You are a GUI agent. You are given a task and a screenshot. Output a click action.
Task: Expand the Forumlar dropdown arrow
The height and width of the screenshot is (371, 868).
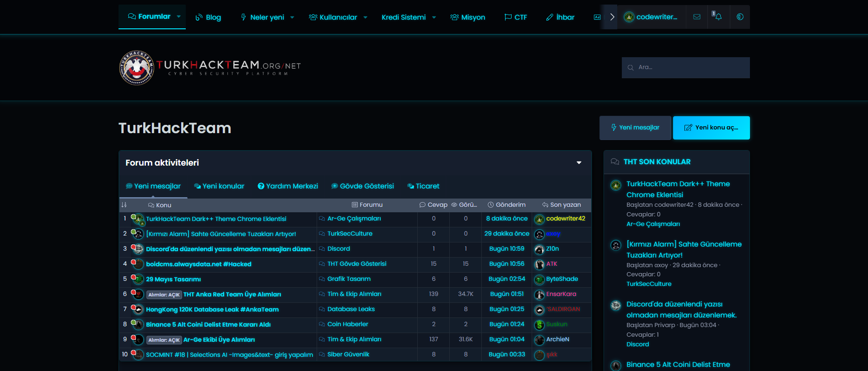pos(179,16)
